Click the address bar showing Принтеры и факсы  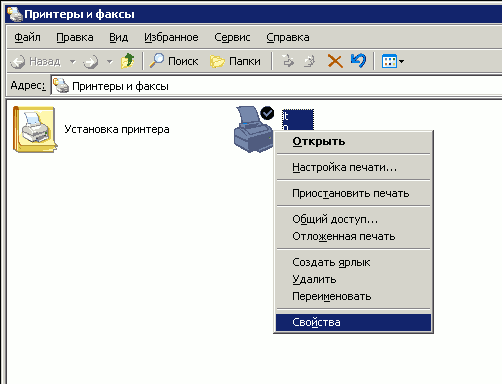pyautogui.click(x=277, y=86)
